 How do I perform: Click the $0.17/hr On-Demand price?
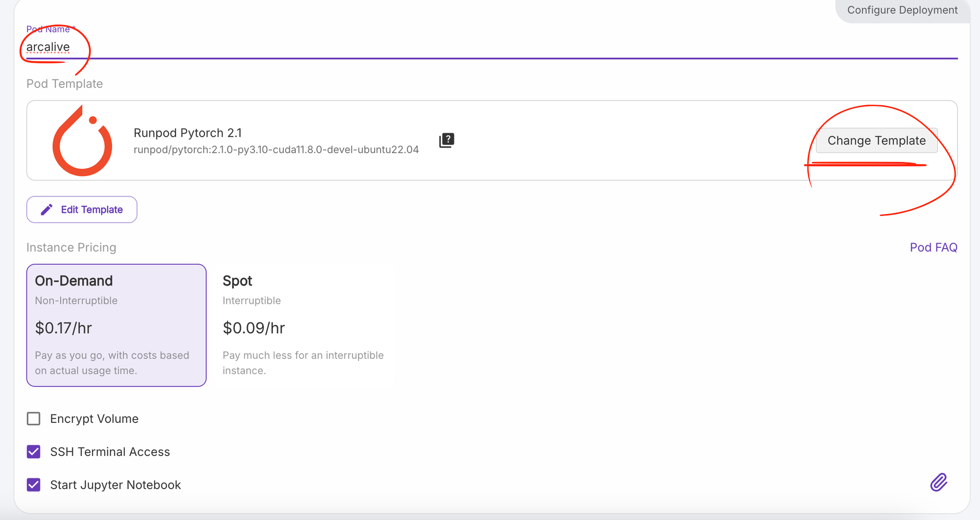pyautogui.click(x=63, y=328)
